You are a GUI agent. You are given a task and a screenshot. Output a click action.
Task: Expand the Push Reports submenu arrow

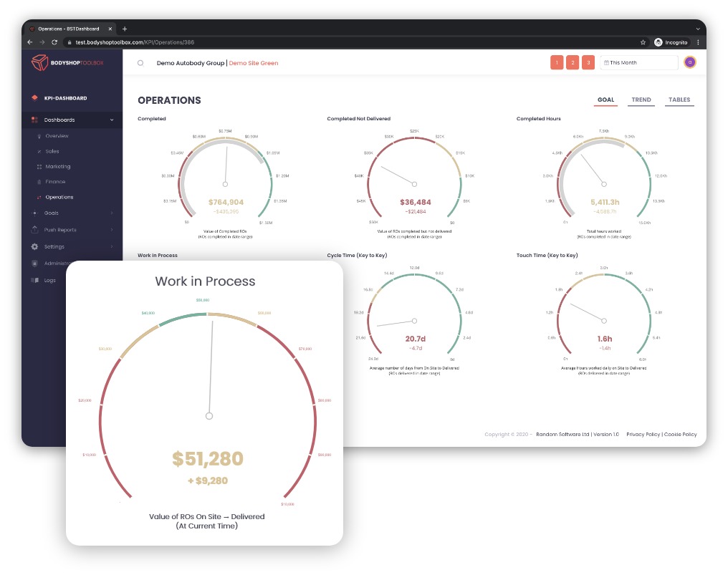click(x=112, y=230)
